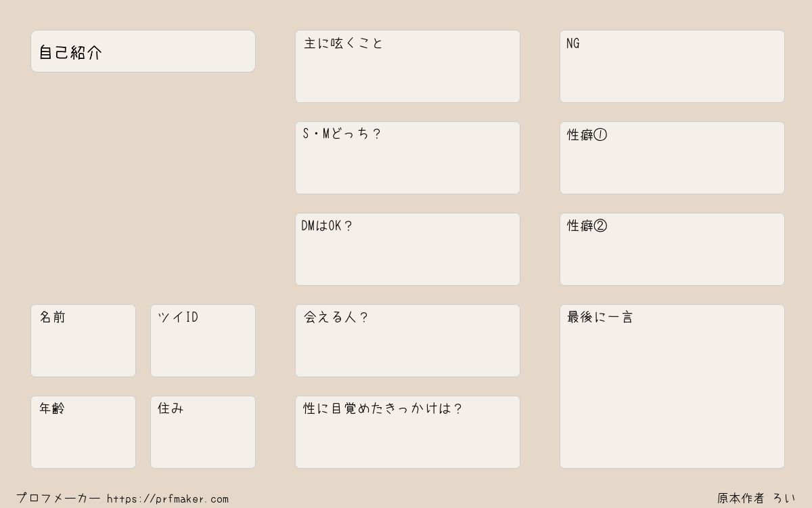The image size is (812, 508).
Task: Click the S・Mどっち？ box
Action: click(407, 158)
